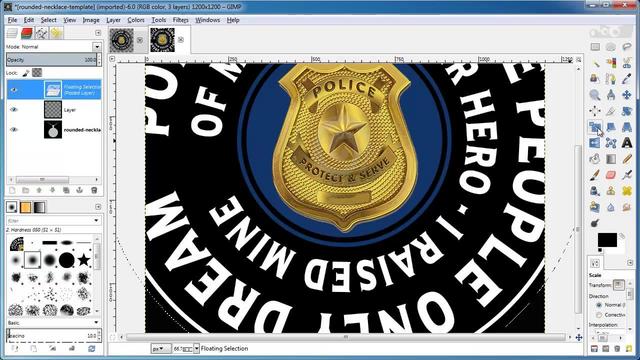Viewport: 640px width, 360px height.
Task: Open the Select menu
Action: [49, 20]
